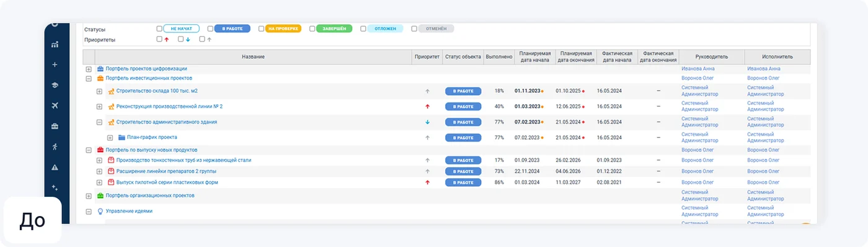
Task: Click the 40% completion value
Action: [x=499, y=107]
